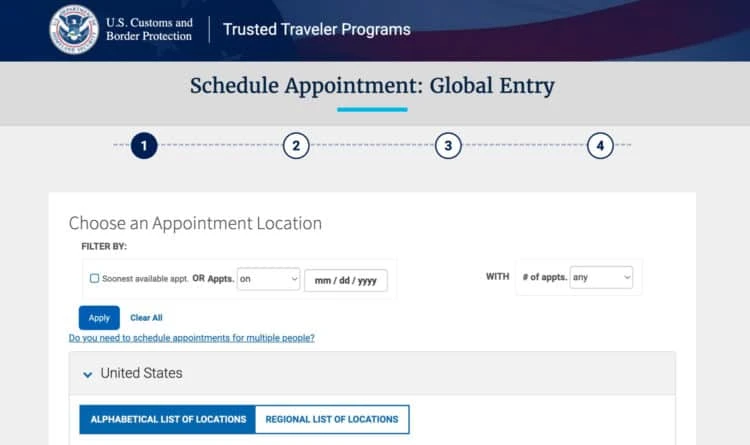Open the # of appts. 'any' dropdown
This screenshot has width=750, height=445.
point(601,278)
